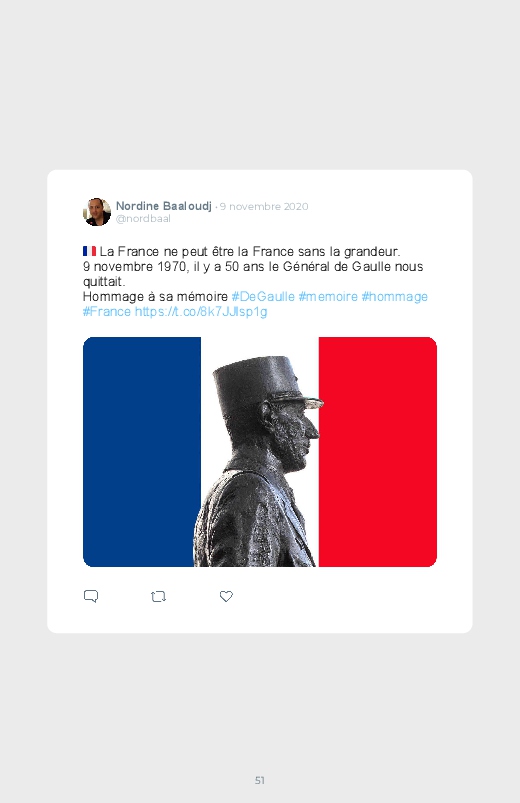Click the red band of the flag image
The width and height of the screenshot is (520, 803).
tap(378, 452)
